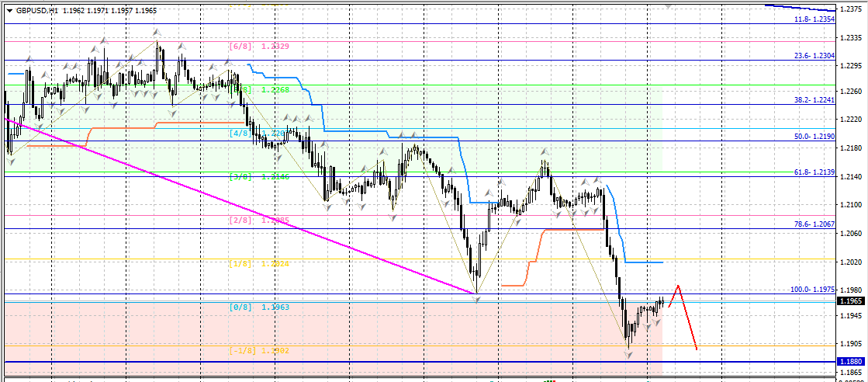Click the blue 1.1880 price level tag

click(850, 362)
